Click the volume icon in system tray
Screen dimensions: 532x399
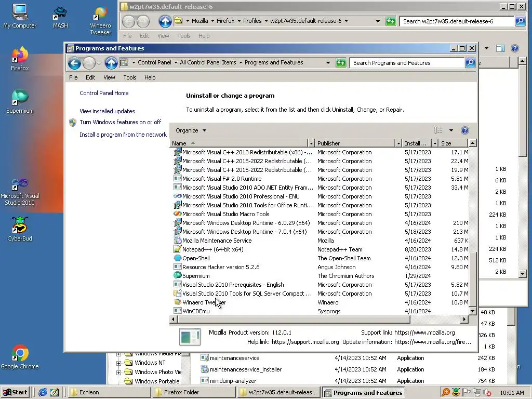coord(487,393)
